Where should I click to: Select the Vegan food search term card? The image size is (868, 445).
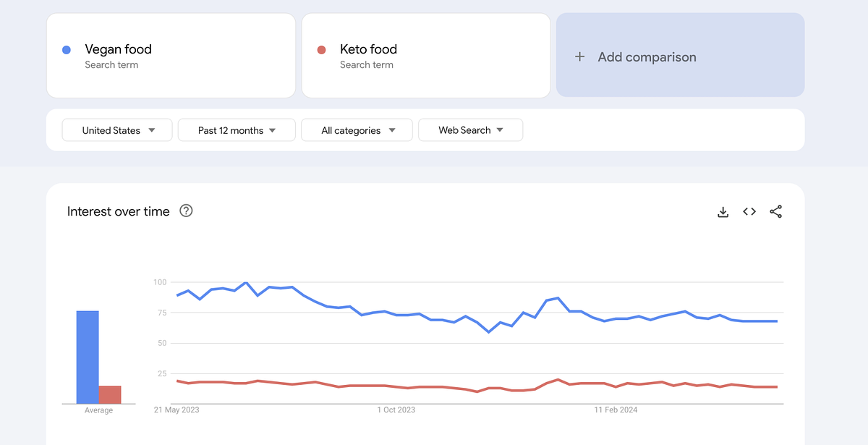click(x=170, y=55)
